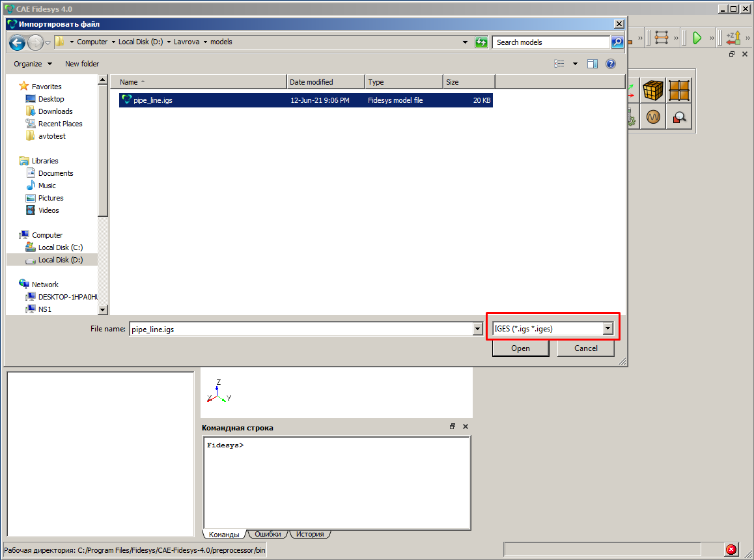
Task: Expand the chevron after the Play toolbar
Action: tap(712, 38)
